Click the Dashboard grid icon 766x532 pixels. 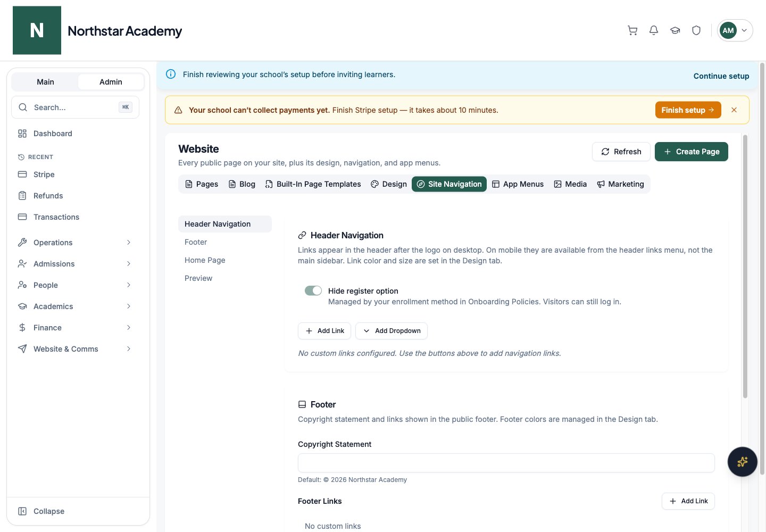pyautogui.click(x=22, y=134)
